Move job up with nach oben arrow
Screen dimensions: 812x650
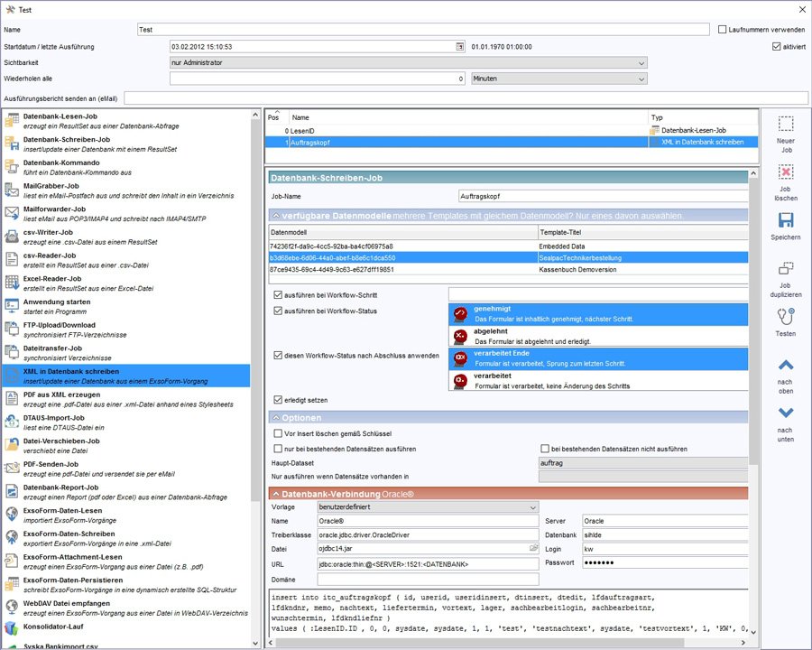[785, 366]
